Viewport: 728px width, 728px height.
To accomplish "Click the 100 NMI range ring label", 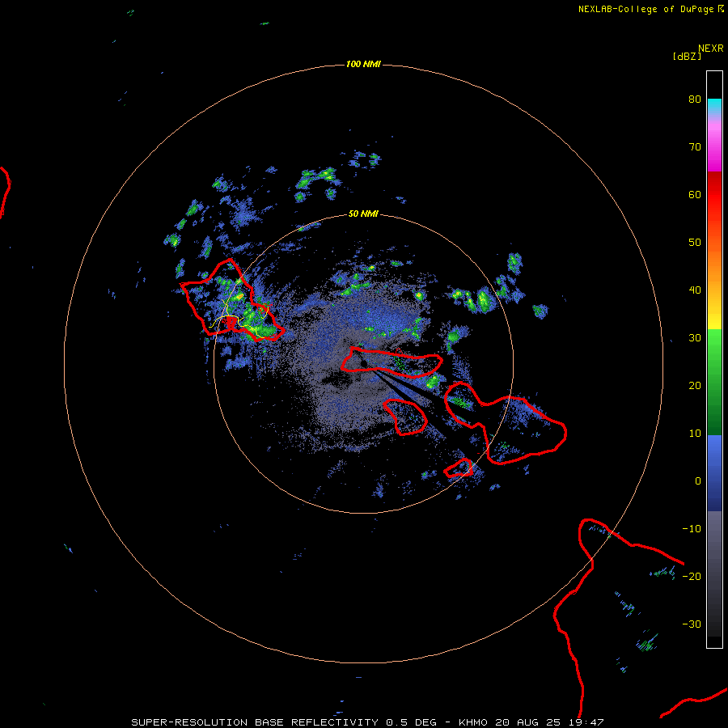I will click(363, 64).
